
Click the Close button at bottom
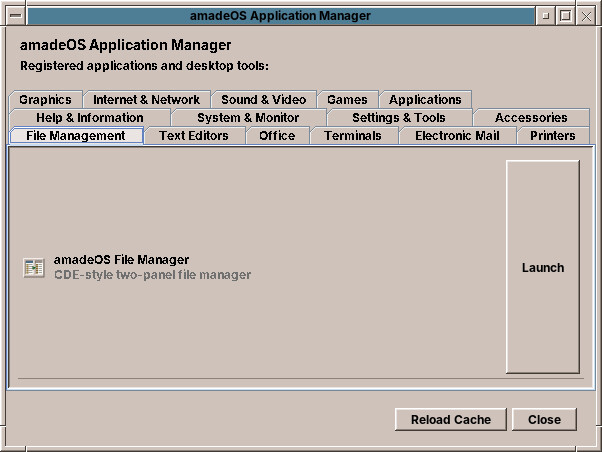[544, 419]
